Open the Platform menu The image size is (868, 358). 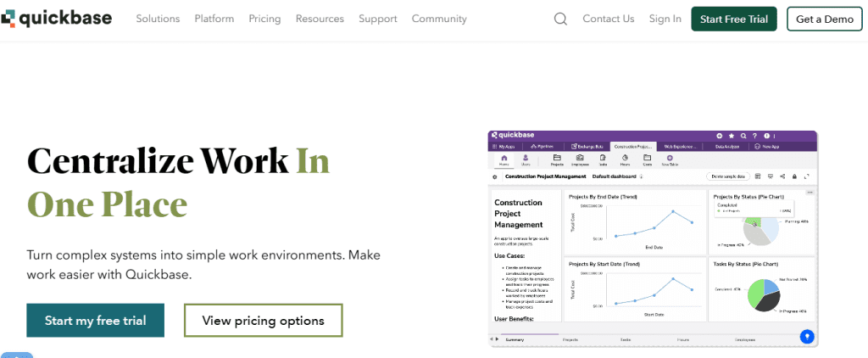click(214, 19)
